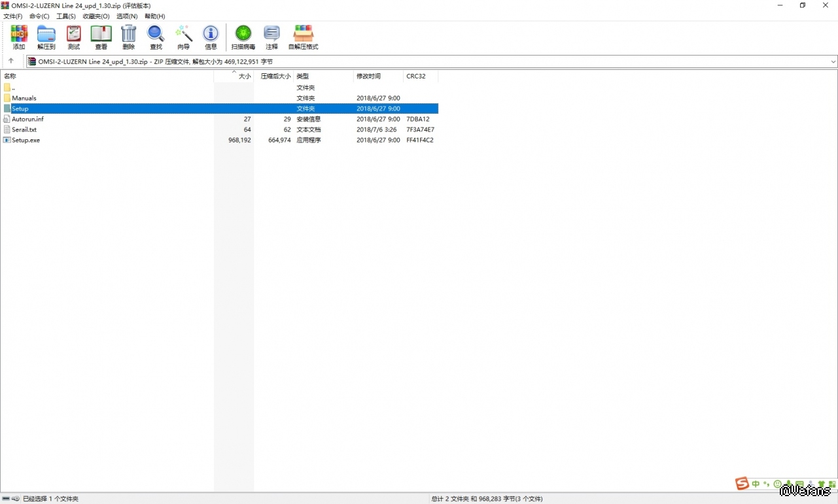Expand the archive path dropdown arrow
Image resolution: width=838 pixels, height=504 pixels.
click(x=833, y=61)
